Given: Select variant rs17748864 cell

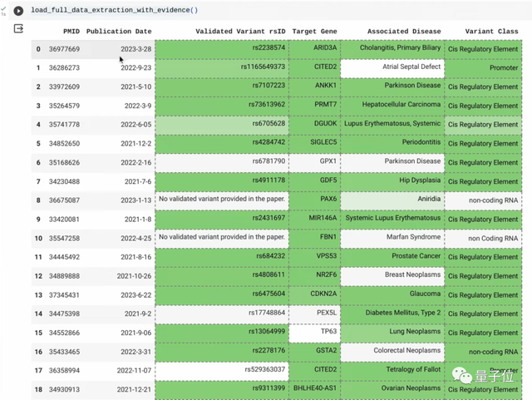Looking at the screenshot, I should (222, 314).
